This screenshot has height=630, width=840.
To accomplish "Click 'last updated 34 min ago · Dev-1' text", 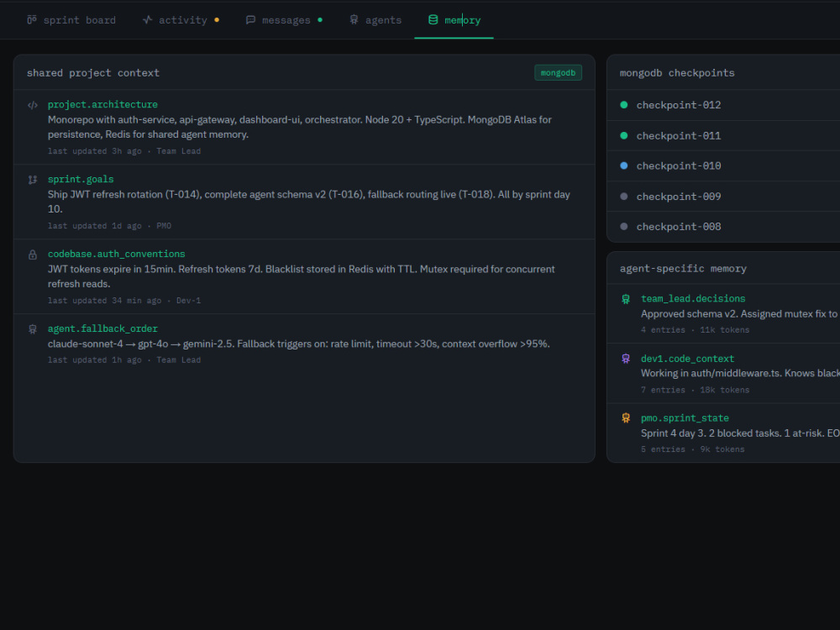I will (x=124, y=301).
